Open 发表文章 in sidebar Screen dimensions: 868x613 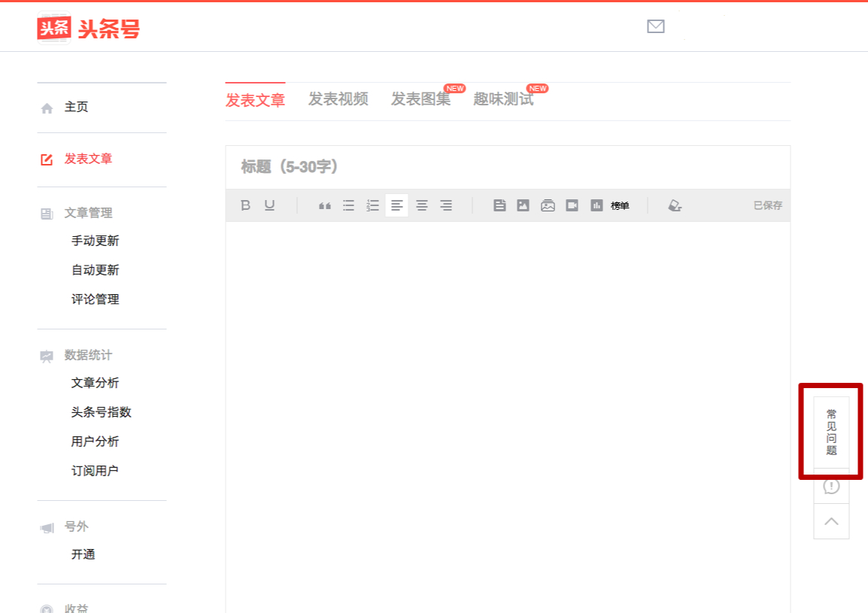click(88, 159)
